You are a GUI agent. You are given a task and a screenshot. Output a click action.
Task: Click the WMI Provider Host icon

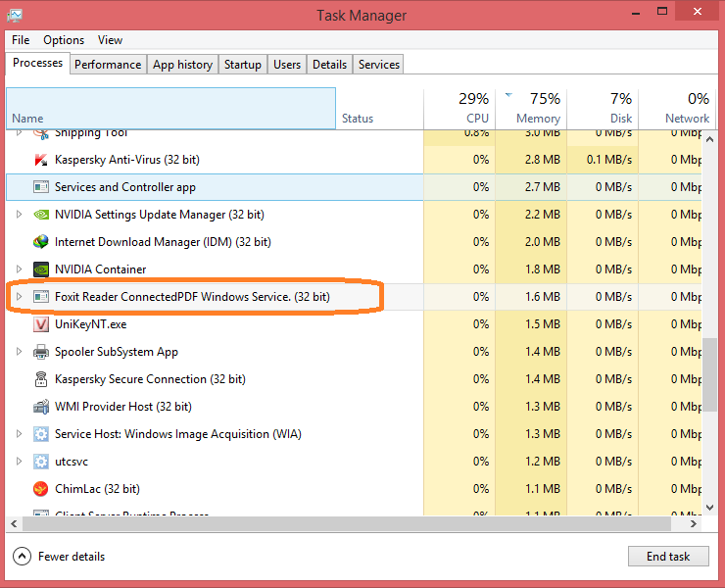point(41,407)
